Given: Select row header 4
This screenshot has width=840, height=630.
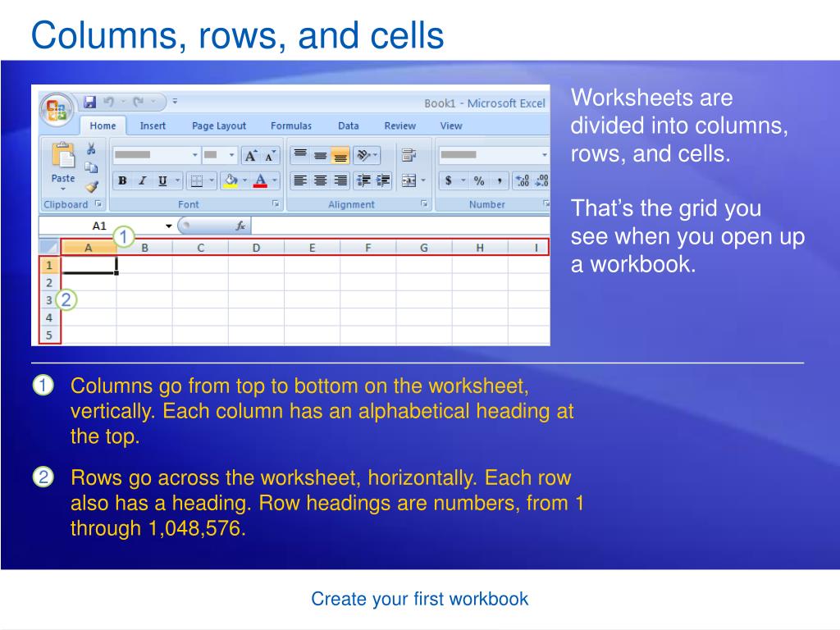Looking at the screenshot, I should [x=50, y=317].
